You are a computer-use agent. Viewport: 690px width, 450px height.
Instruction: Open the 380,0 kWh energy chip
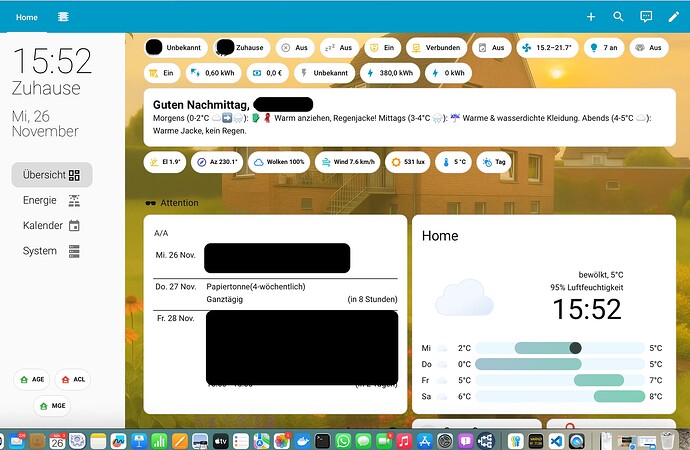[x=390, y=73]
